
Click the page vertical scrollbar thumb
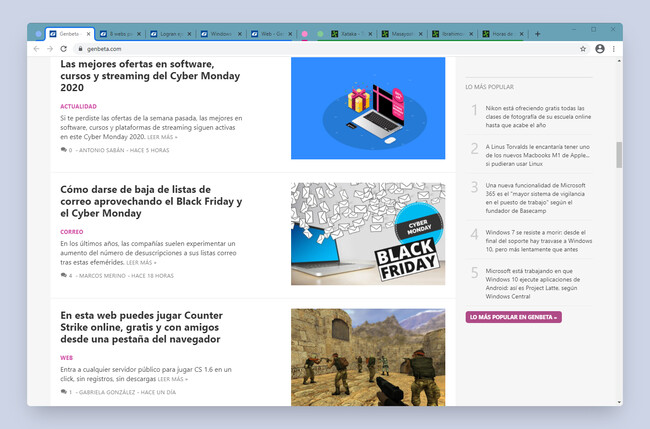point(619,155)
